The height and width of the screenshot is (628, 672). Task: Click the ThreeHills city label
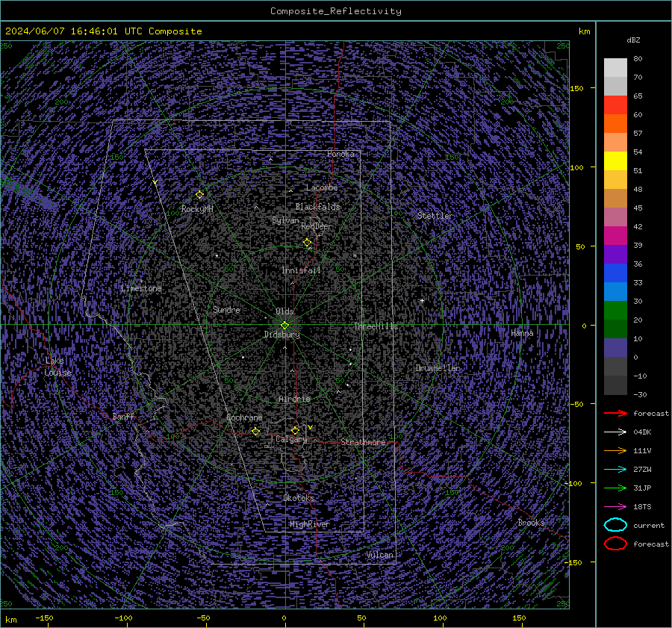click(x=376, y=326)
